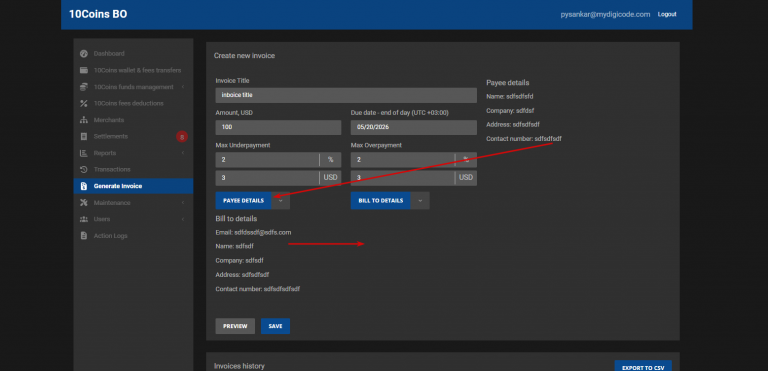Select Generate Invoice menu item
This screenshot has height=371, width=768.
coord(133,186)
